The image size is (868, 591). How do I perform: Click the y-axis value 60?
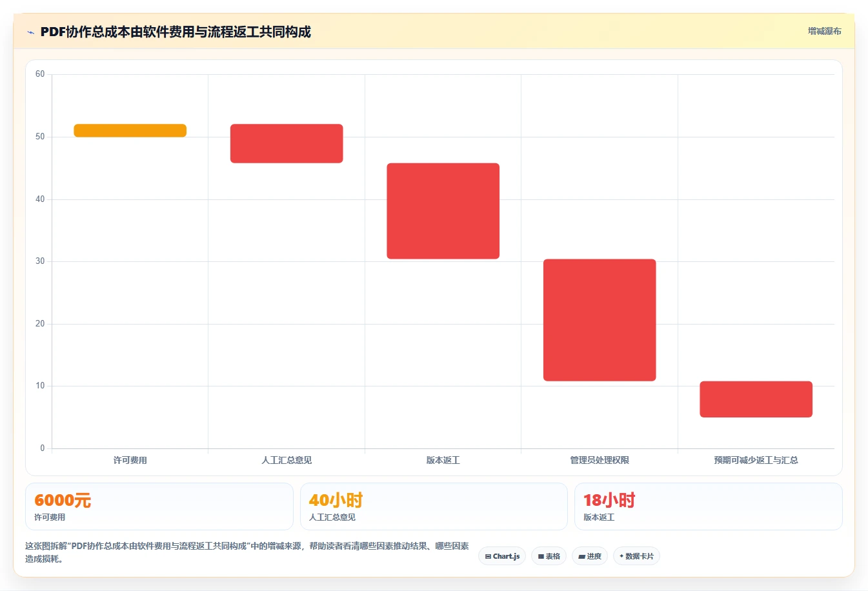tap(40, 74)
